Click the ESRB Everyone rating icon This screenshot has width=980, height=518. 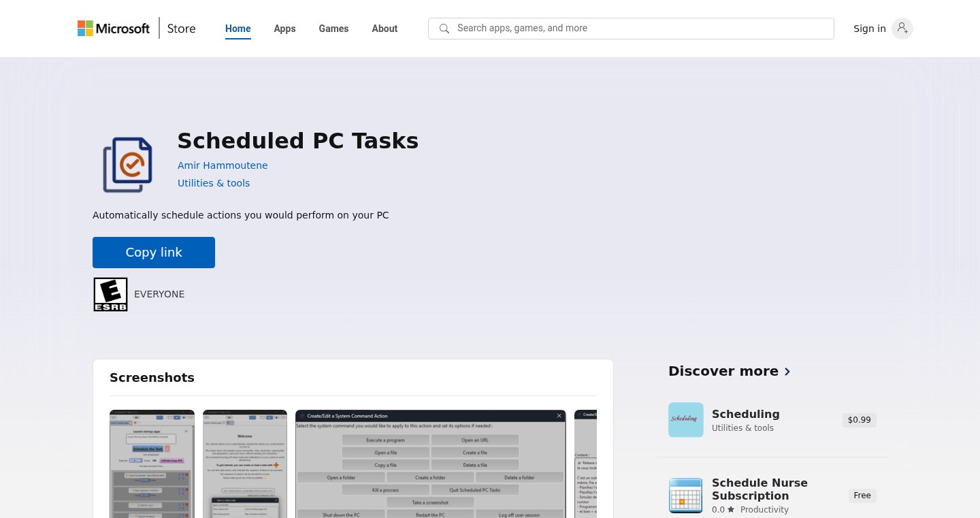click(x=110, y=294)
